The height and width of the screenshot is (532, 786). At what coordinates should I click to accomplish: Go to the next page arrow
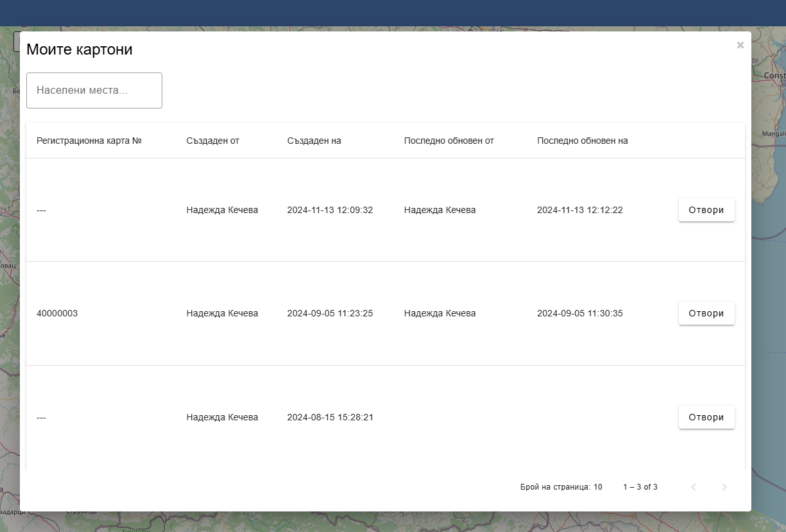point(724,487)
